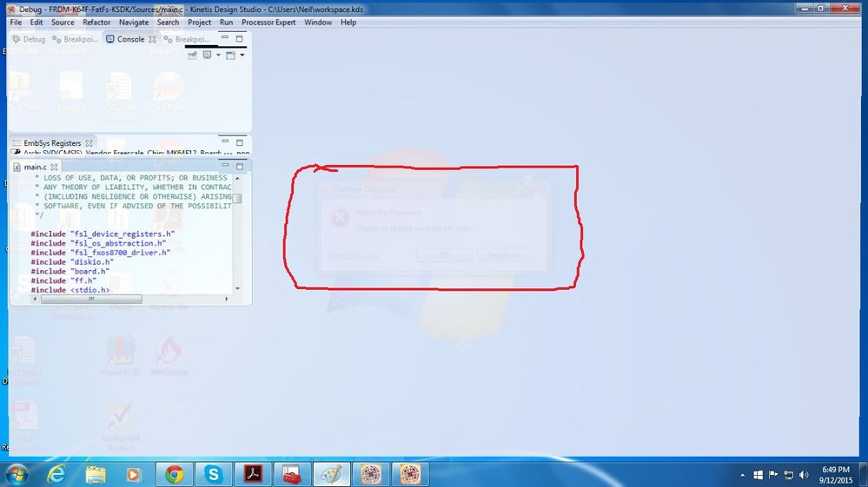Open the Run menu

pos(226,22)
